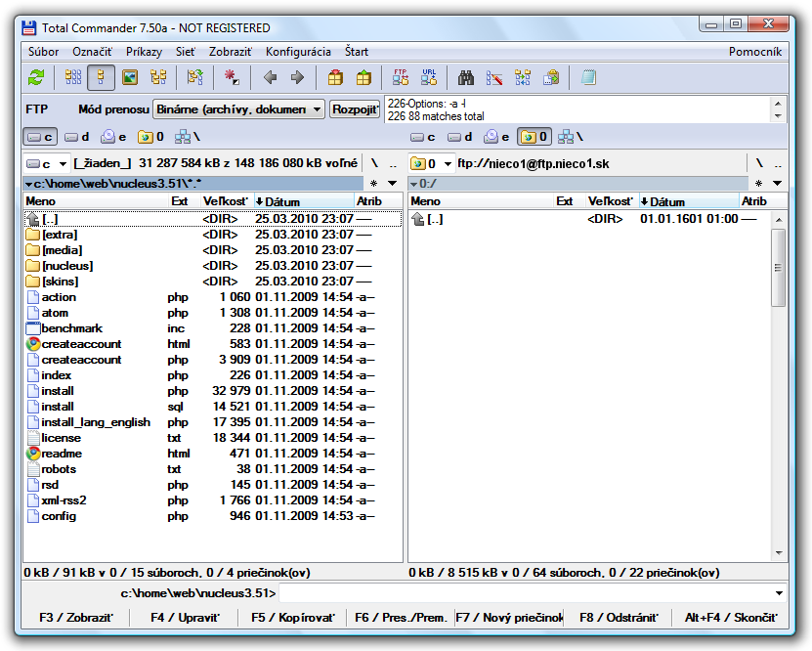Click the right panel parent directory [..] icon
This screenshot has width=812, height=651.
click(x=418, y=219)
